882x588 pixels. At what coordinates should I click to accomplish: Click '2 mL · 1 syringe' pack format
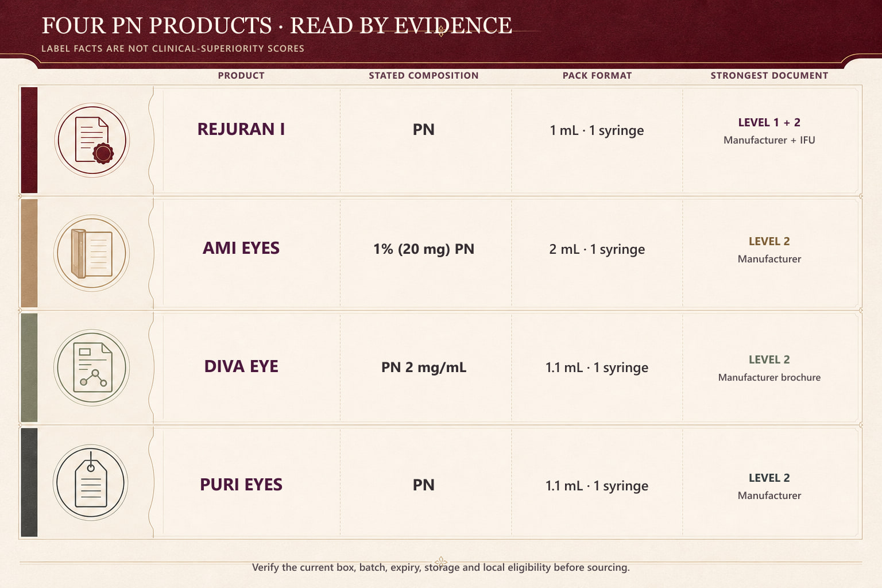point(597,249)
